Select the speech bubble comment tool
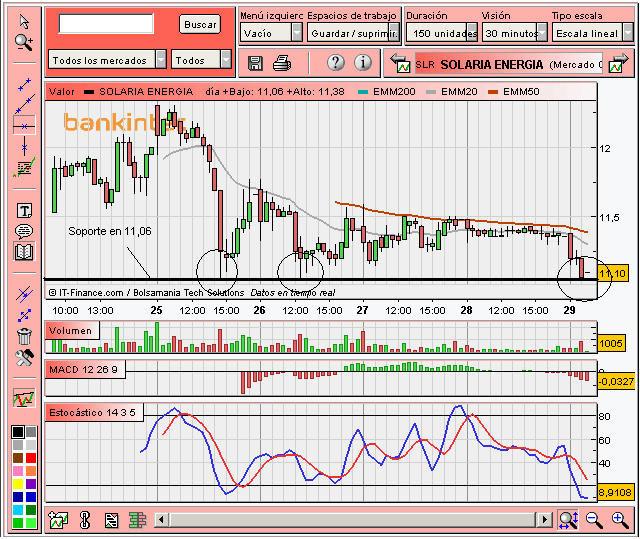 tap(24, 231)
